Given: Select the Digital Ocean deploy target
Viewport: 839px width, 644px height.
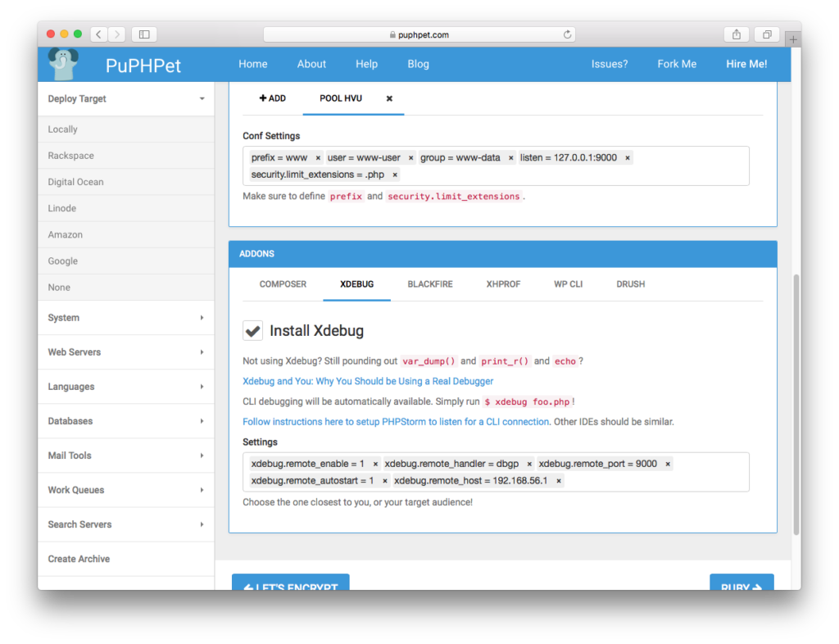Looking at the screenshot, I should click(x=126, y=182).
